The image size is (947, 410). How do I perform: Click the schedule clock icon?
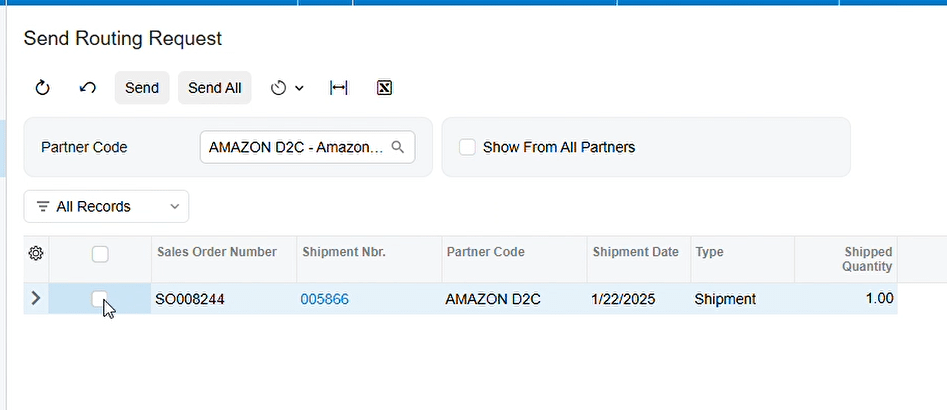[278, 88]
